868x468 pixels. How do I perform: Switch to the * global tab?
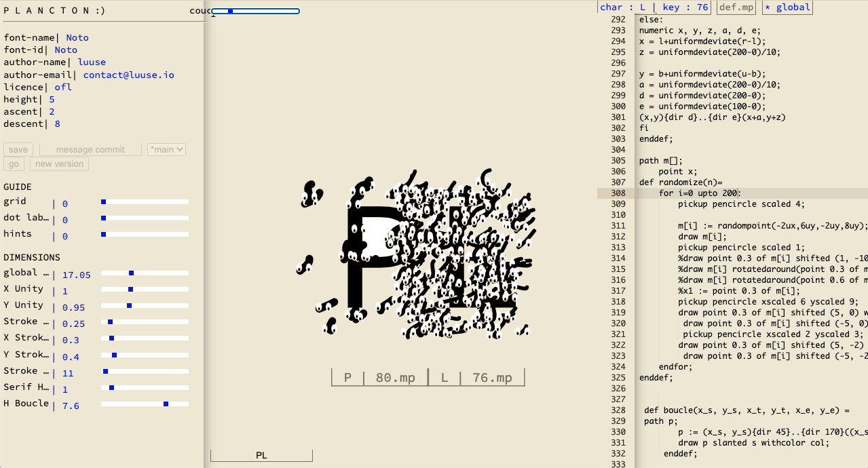tap(787, 7)
